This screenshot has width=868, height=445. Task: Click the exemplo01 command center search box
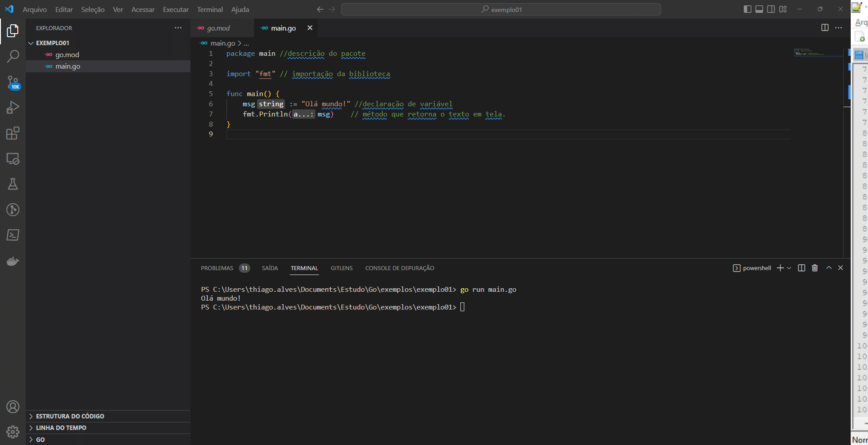[501, 9]
